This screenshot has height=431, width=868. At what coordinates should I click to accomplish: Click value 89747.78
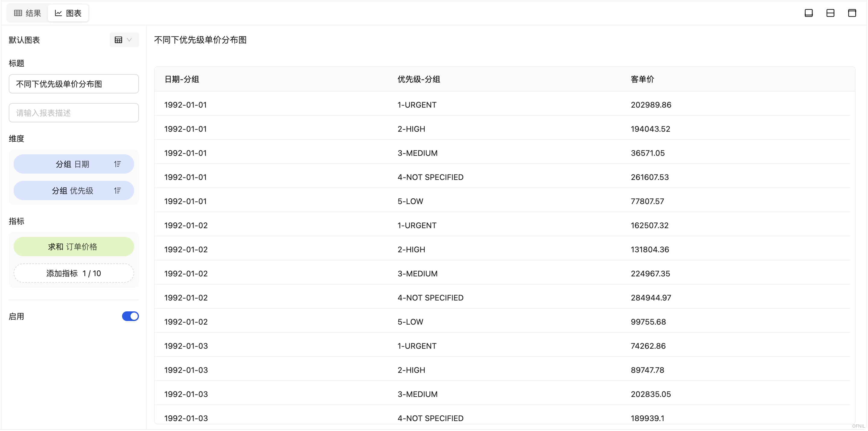tap(647, 370)
